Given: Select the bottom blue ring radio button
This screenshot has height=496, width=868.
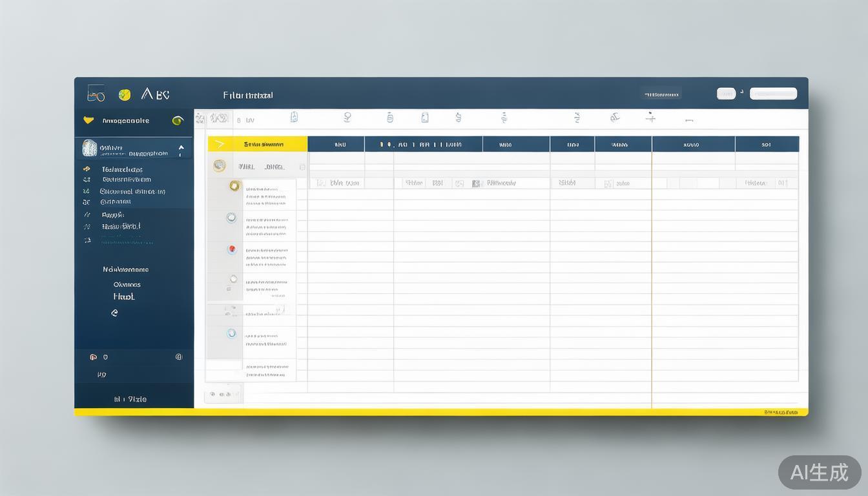Looking at the screenshot, I should pos(232,334).
